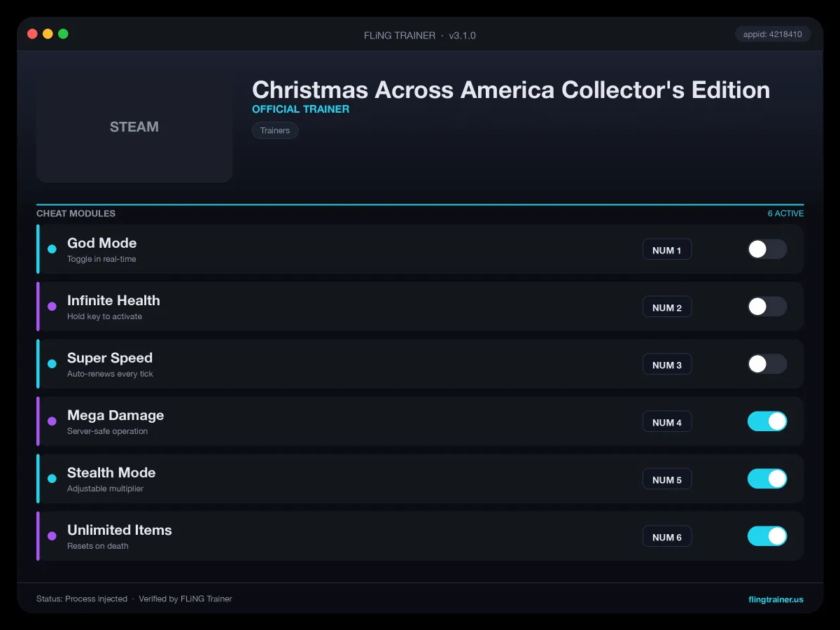Viewport: 840px width, 630px height.
Task: Click 'Verified by FLiNG Trainer' text
Action: tap(185, 599)
